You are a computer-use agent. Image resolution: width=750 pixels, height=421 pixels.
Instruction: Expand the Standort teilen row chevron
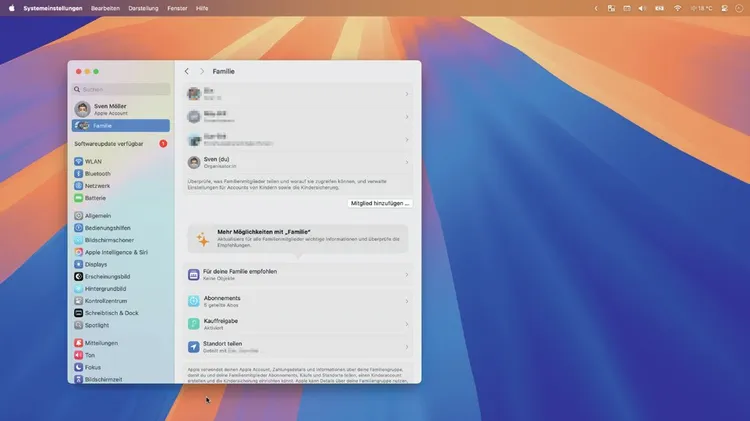tap(407, 347)
